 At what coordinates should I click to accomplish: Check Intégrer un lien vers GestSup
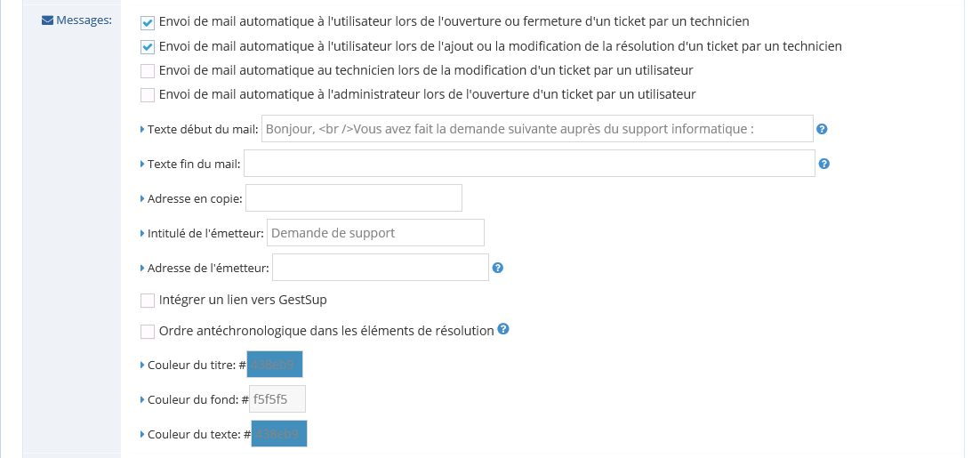pyautogui.click(x=148, y=301)
